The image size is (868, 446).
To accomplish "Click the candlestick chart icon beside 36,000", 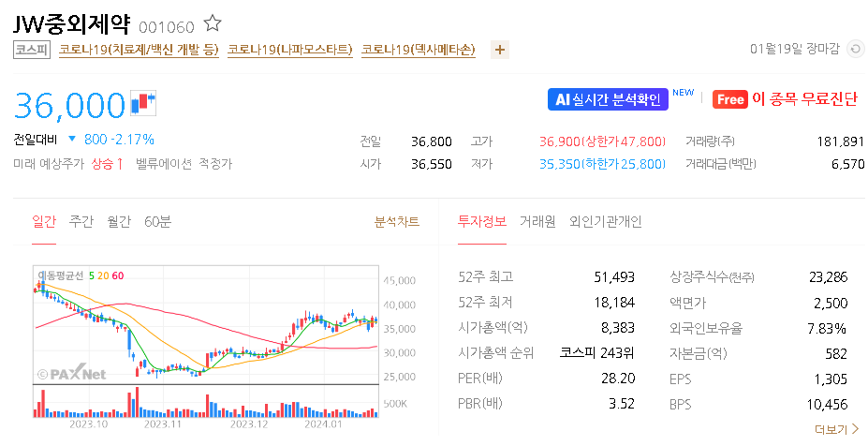I will point(143,103).
